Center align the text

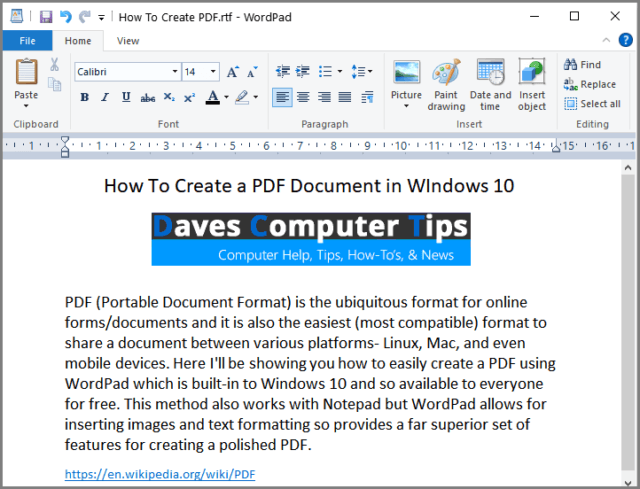[303, 97]
